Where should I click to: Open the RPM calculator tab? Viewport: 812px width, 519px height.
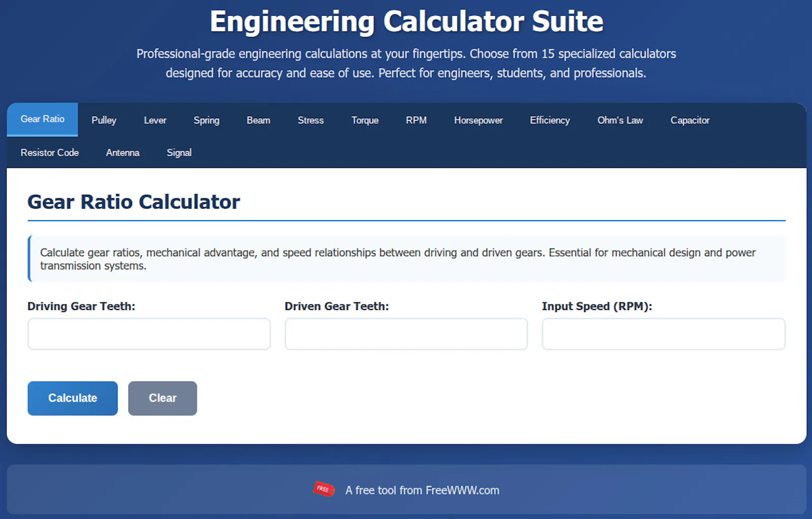[x=416, y=120]
